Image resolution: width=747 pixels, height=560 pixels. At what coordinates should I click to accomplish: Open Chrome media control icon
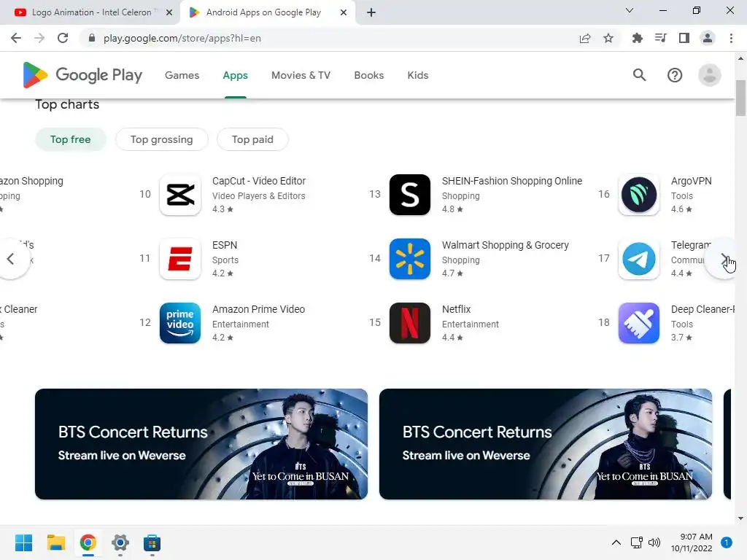pyautogui.click(x=660, y=38)
